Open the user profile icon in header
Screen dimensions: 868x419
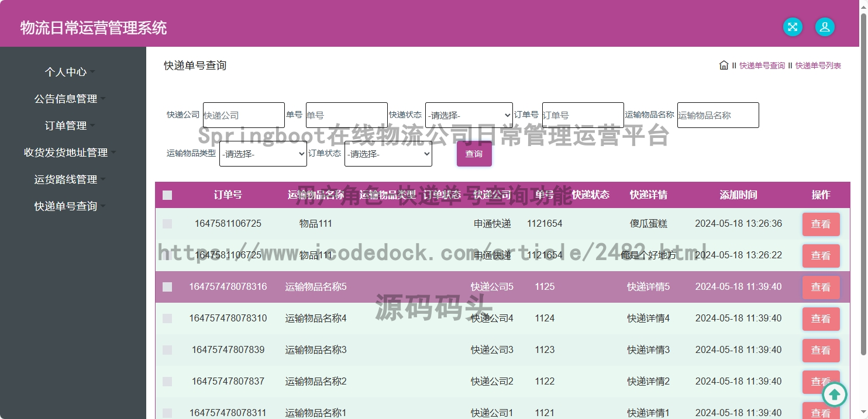(825, 27)
